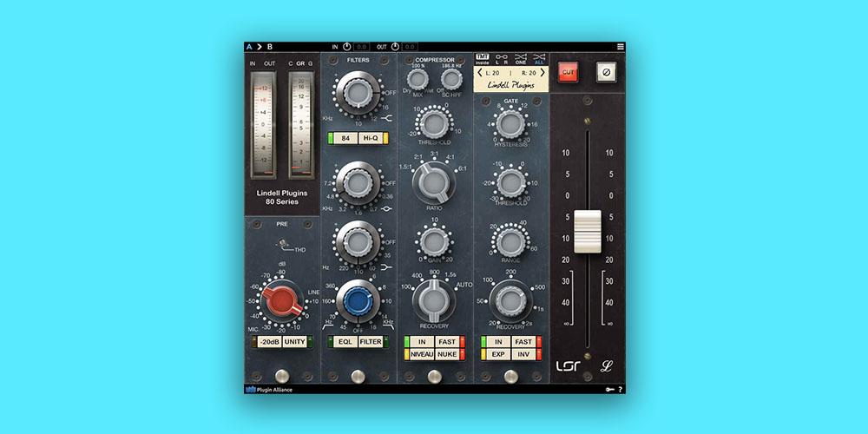Click the blue filter frequency knob
The height and width of the screenshot is (434, 868).
point(358,301)
